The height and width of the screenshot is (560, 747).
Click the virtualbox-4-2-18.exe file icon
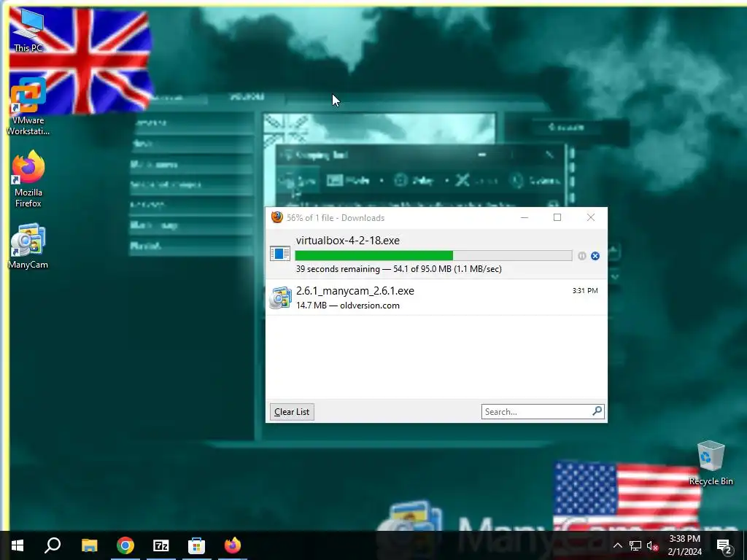280,253
